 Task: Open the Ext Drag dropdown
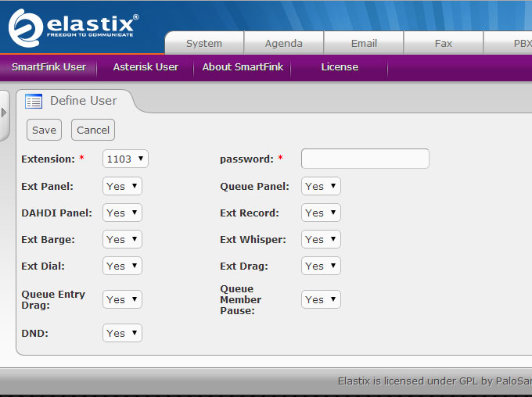tap(321, 266)
